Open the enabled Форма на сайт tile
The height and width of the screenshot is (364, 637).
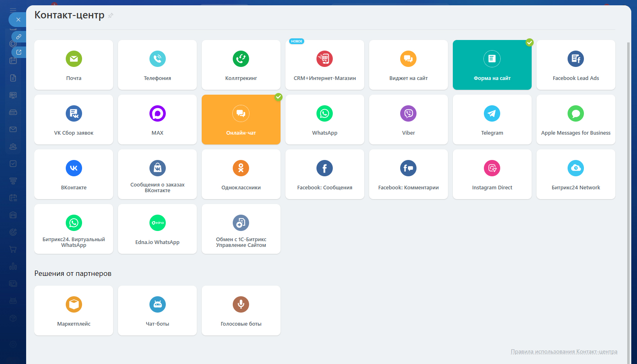pos(492,65)
